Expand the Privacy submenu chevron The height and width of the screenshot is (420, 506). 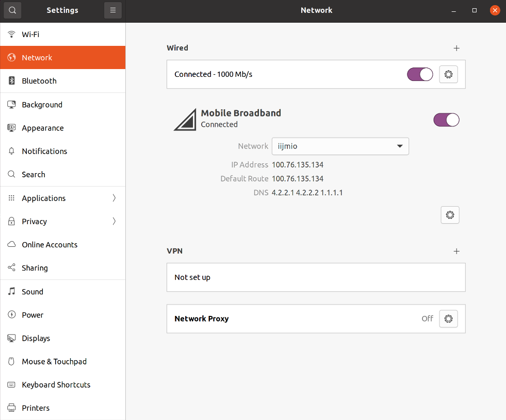click(x=114, y=222)
